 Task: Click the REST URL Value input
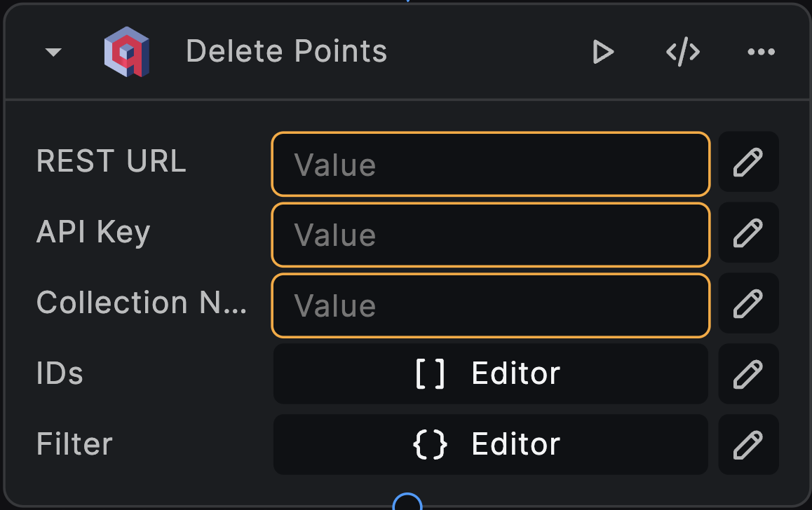click(490, 165)
